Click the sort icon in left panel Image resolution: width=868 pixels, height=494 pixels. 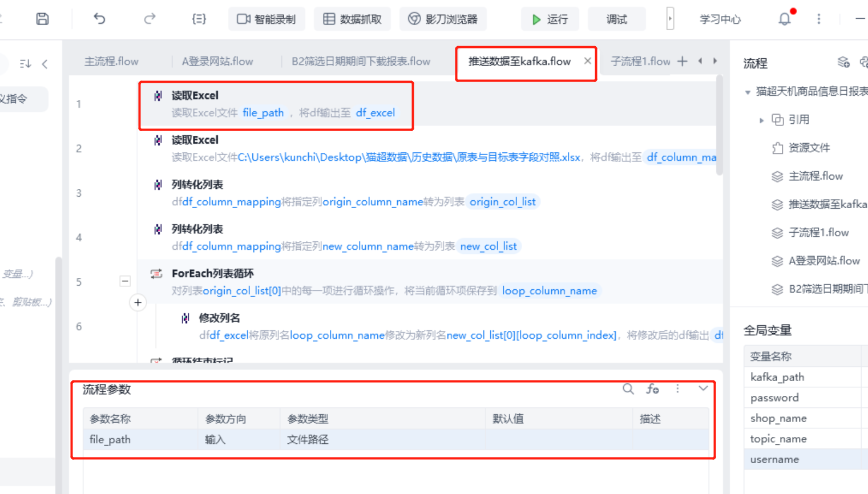25,63
